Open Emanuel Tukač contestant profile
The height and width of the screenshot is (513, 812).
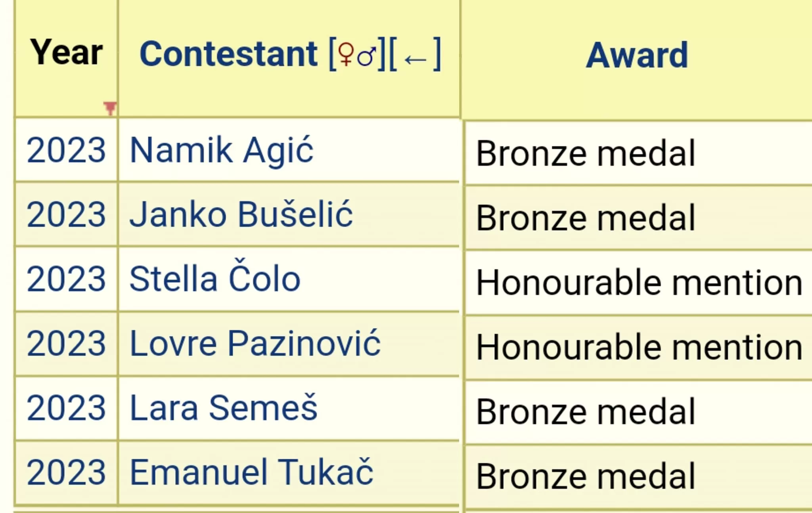point(251,472)
